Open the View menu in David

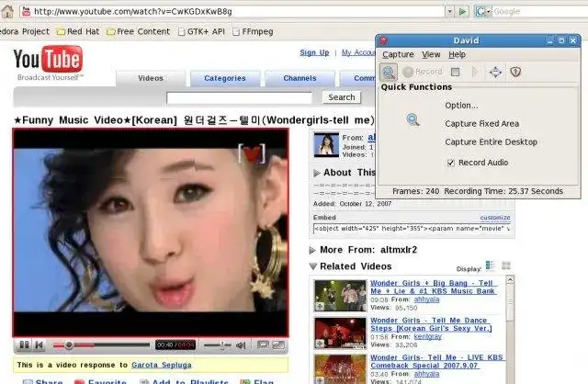point(431,55)
